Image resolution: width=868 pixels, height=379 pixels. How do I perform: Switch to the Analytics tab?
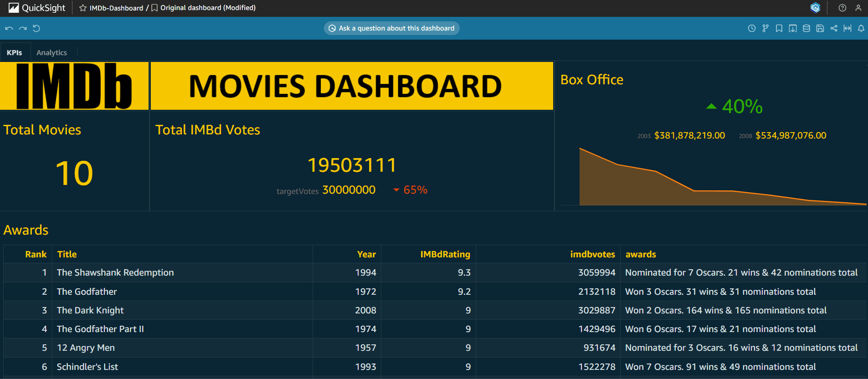(51, 52)
